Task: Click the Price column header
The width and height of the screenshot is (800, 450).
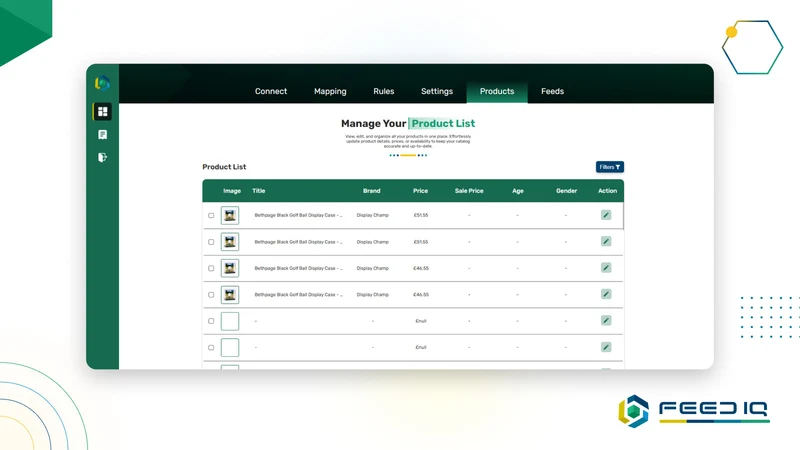Action: click(x=420, y=191)
